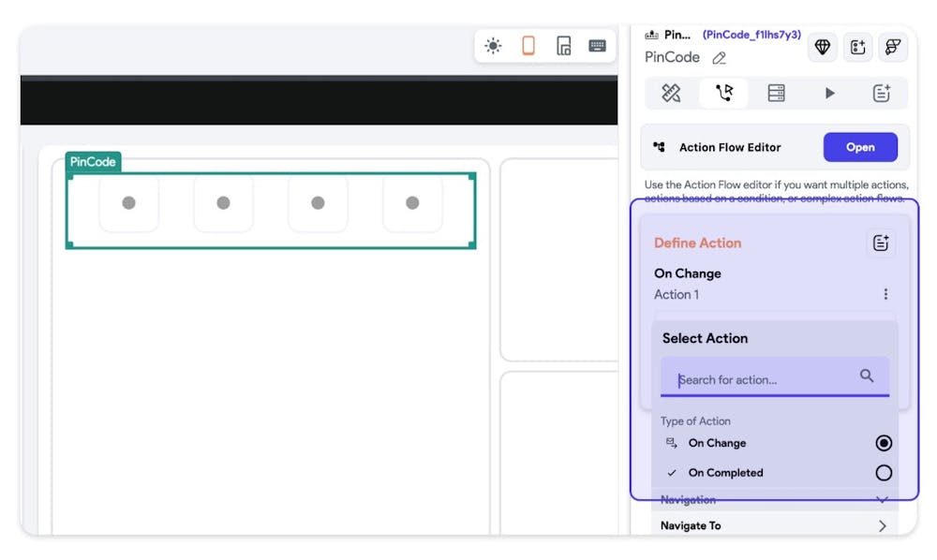Edit the PinCode name pencil icon

[719, 58]
